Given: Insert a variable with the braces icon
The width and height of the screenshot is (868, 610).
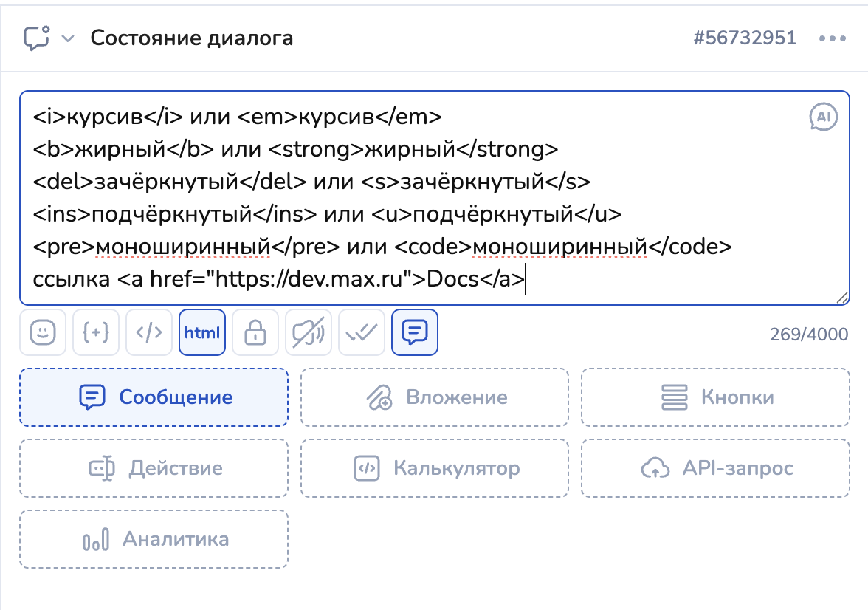Looking at the screenshot, I should click(96, 333).
